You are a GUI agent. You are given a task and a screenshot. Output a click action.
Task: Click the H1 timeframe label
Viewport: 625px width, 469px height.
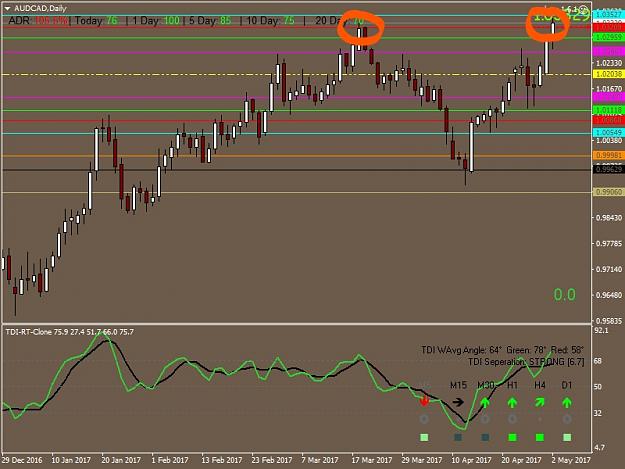click(x=512, y=385)
